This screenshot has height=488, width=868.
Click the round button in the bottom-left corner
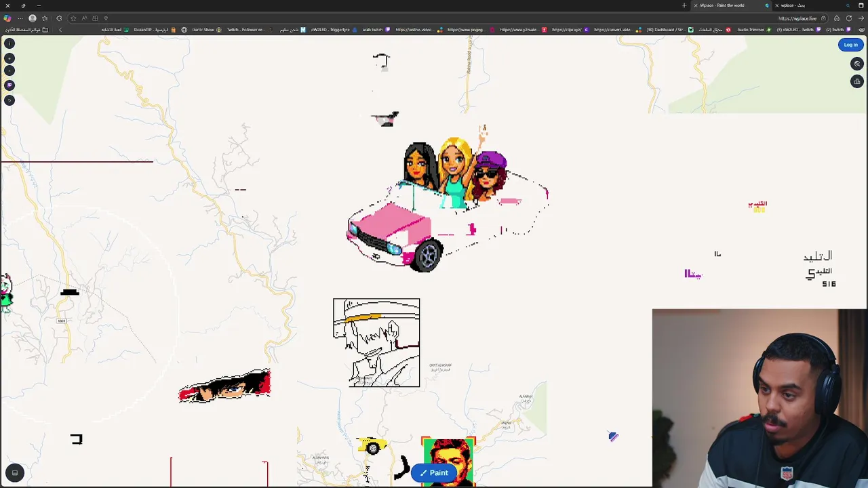(x=14, y=472)
